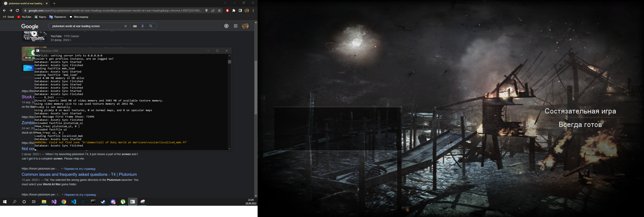Open the location permission icon in the address bar

[x=206, y=10]
